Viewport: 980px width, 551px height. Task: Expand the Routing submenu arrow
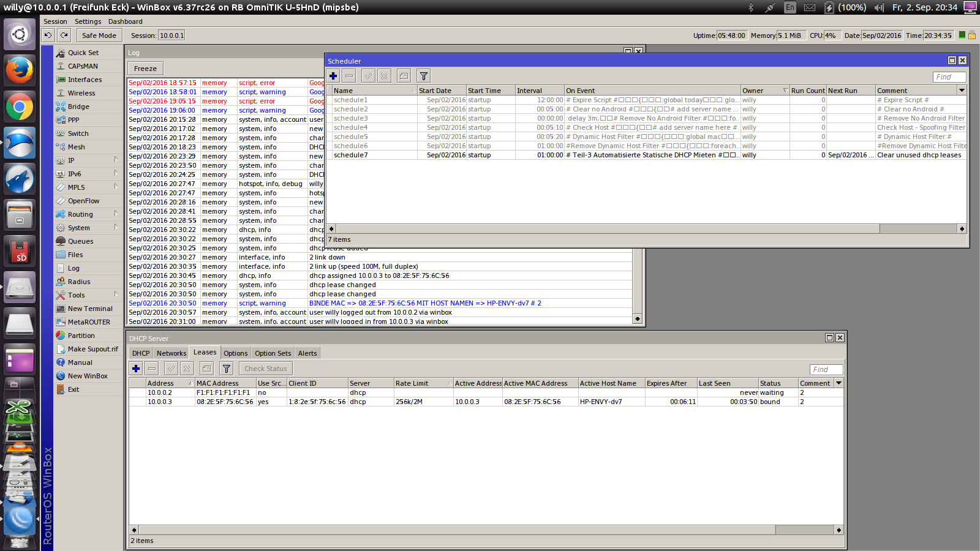coord(116,214)
